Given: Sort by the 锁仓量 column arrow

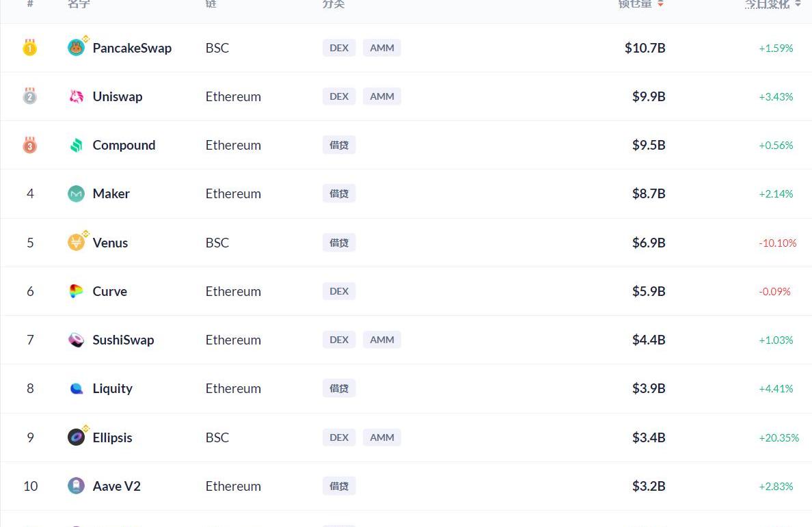Looking at the screenshot, I should [x=660, y=4].
